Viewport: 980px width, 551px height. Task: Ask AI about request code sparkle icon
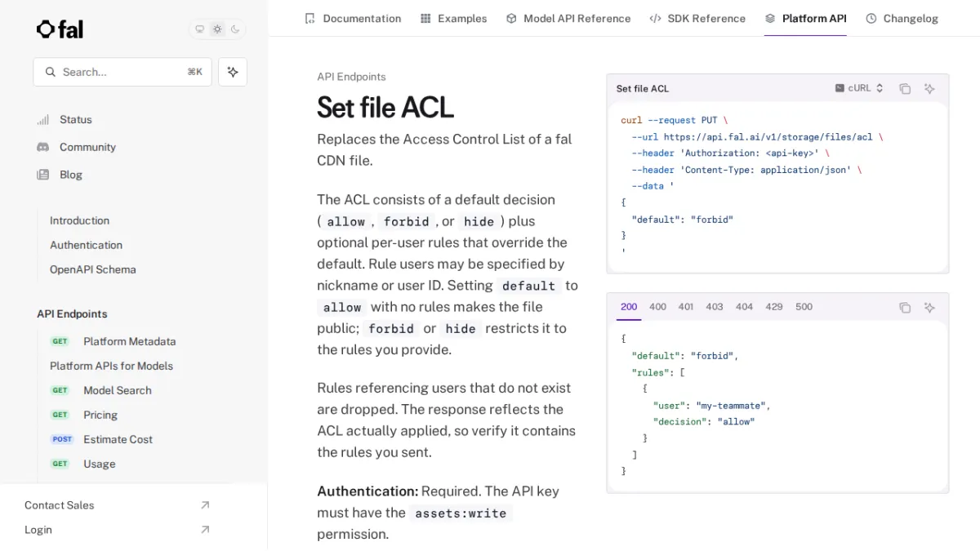pos(929,88)
